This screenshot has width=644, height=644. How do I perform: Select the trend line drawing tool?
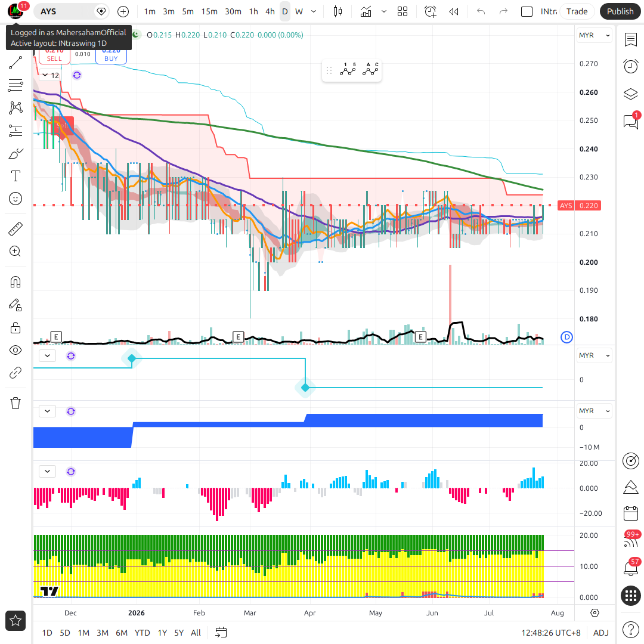pos(16,63)
